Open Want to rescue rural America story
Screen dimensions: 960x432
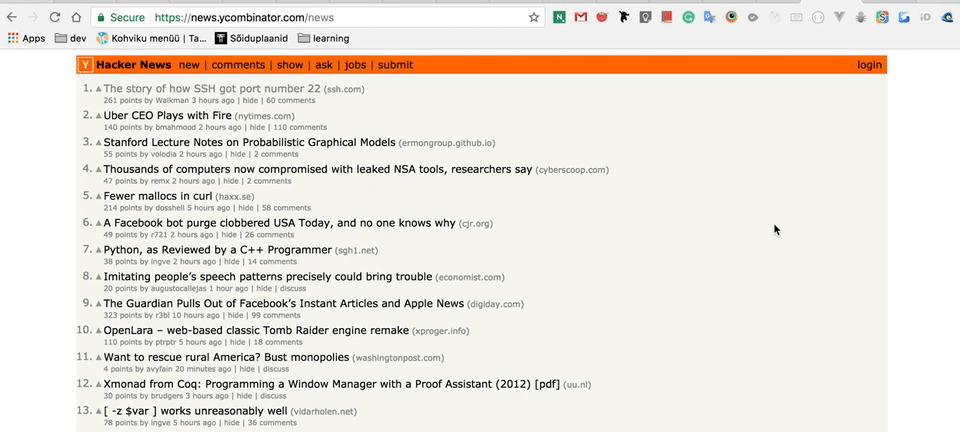tap(226, 358)
